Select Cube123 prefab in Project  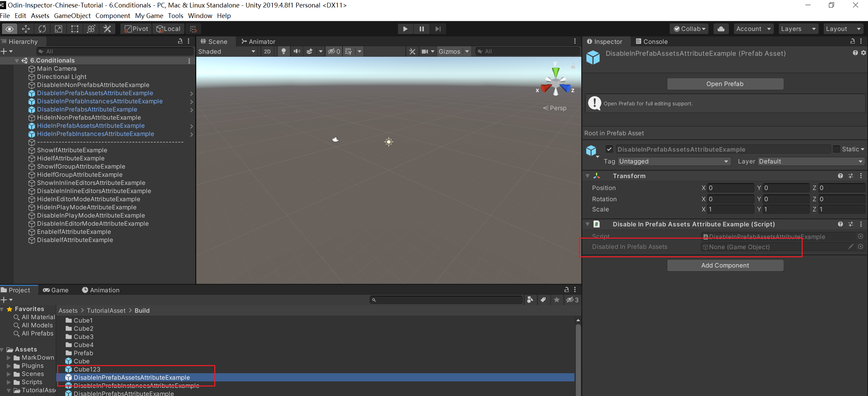click(x=87, y=369)
